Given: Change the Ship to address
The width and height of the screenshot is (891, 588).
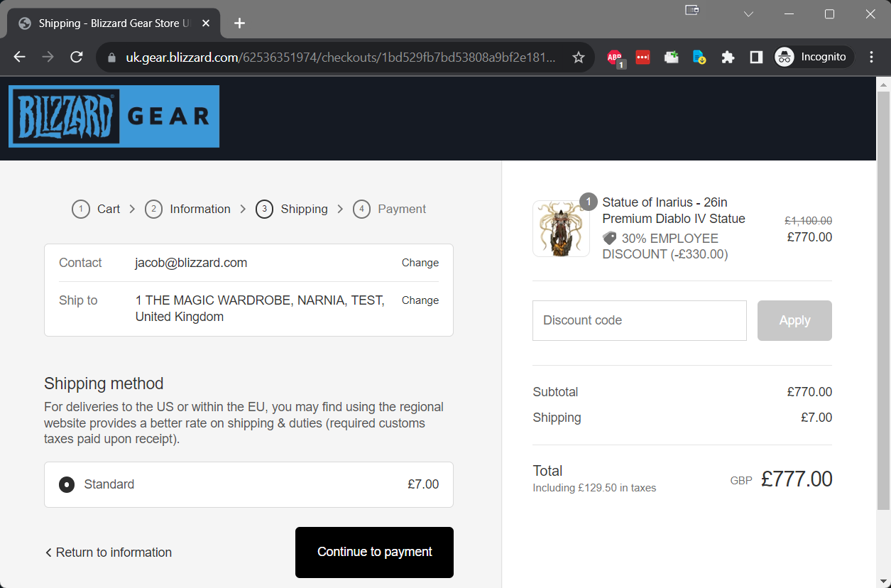Looking at the screenshot, I should 420,300.
